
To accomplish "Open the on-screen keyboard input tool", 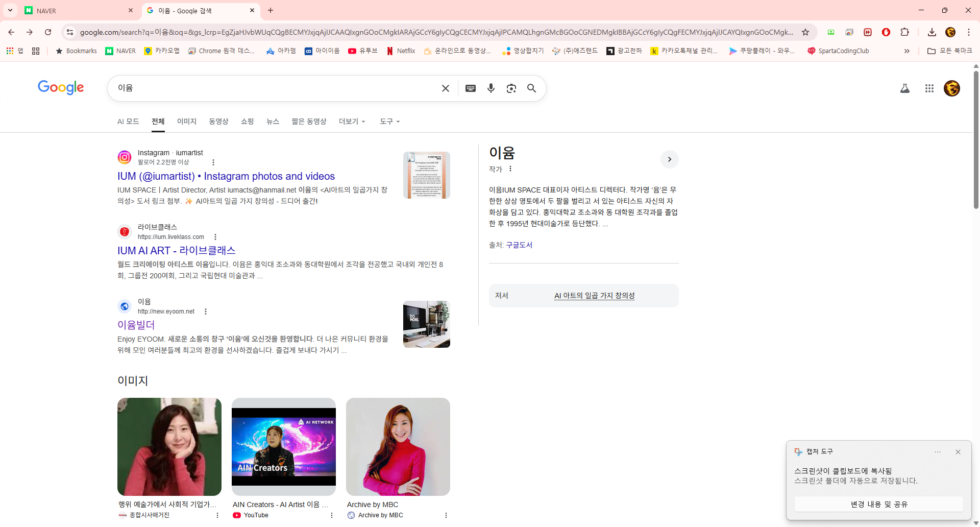I will tap(471, 88).
